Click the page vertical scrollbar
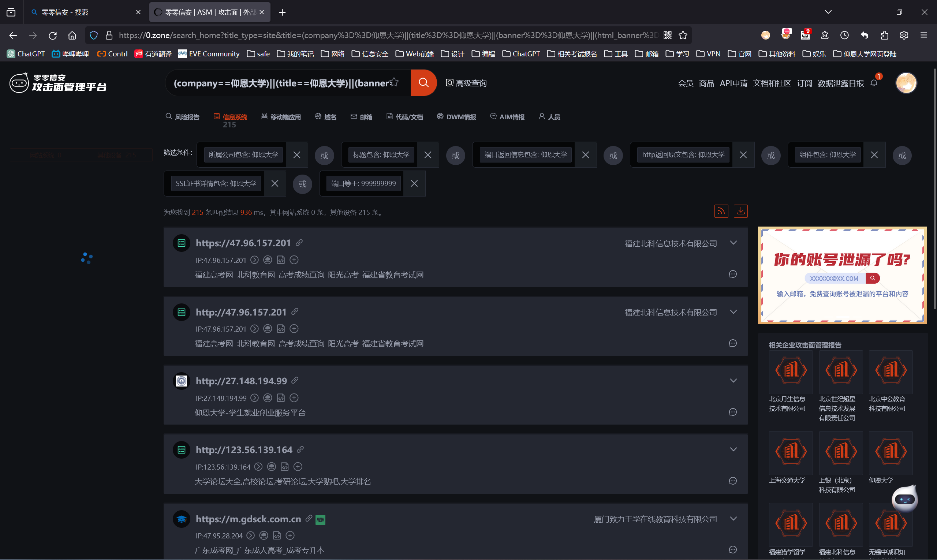This screenshot has width=937, height=560. (x=935, y=188)
